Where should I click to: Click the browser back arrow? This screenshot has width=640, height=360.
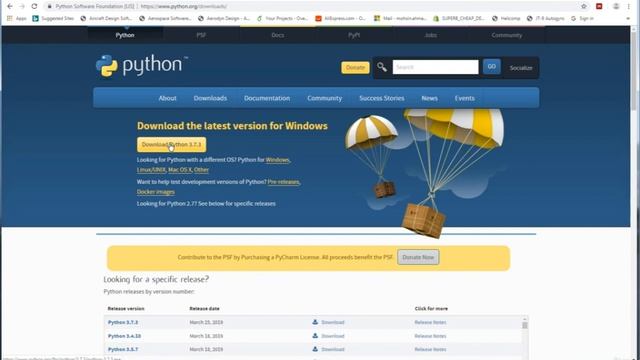pos(10,6)
